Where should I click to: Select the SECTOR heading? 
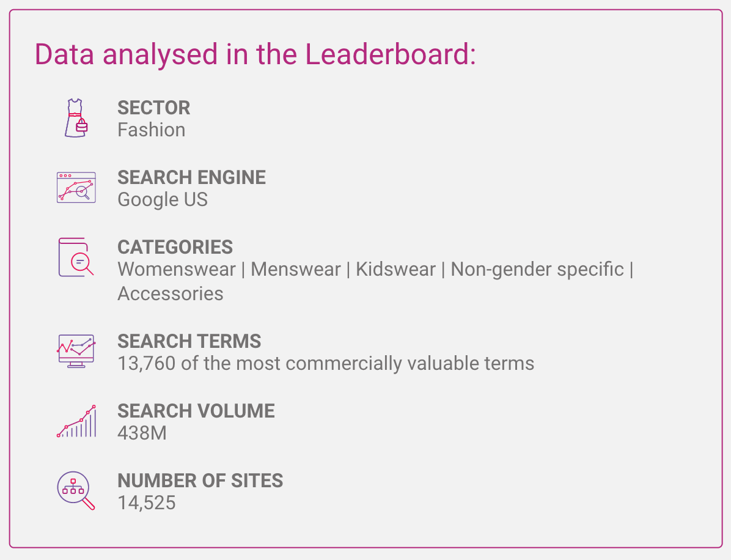[x=154, y=108]
